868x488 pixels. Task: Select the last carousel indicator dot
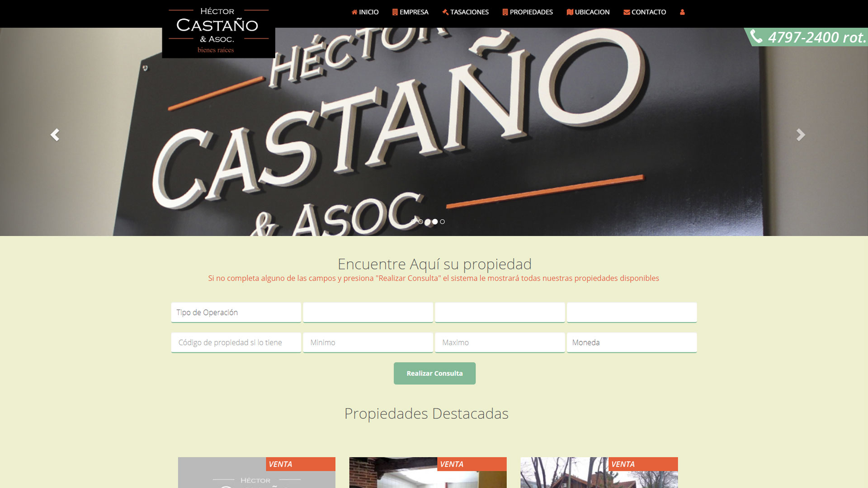click(442, 221)
